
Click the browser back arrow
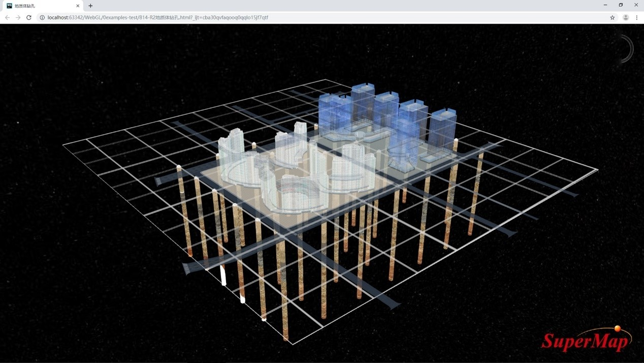click(x=7, y=17)
